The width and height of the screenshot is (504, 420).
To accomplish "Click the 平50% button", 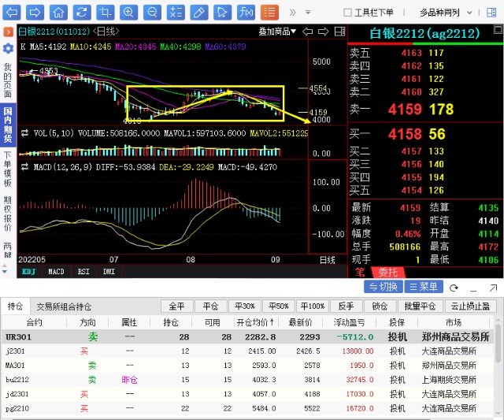I will click(278, 307).
